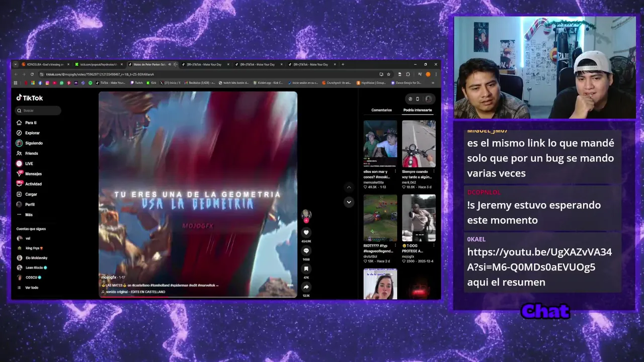Show more bookmarks with double chevron
Viewport: 644px width, 362px height.
pos(433,83)
